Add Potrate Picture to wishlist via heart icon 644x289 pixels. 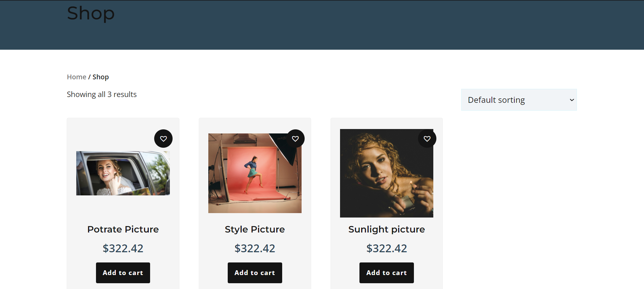click(163, 139)
